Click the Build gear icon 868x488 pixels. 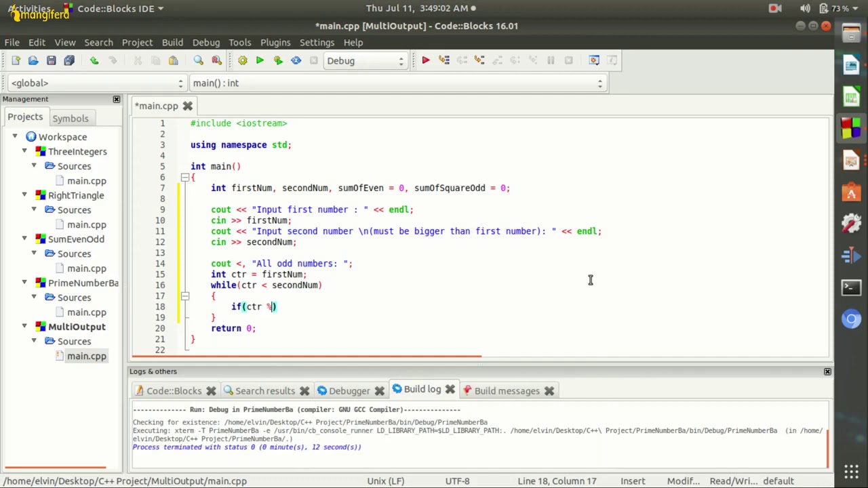click(x=242, y=60)
